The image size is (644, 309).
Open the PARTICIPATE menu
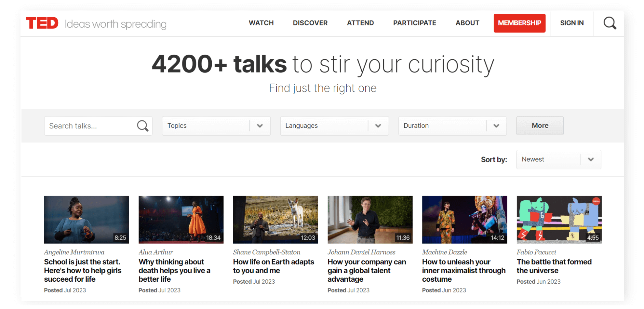click(414, 23)
